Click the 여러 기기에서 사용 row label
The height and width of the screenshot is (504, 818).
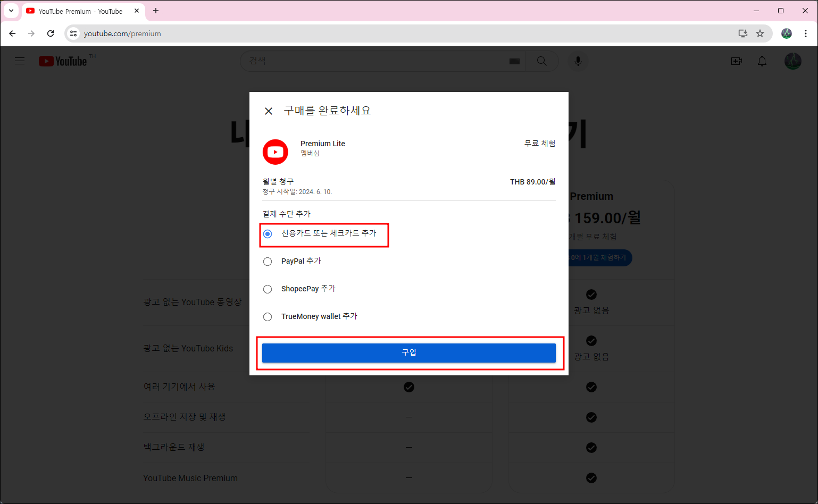pyautogui.click(x=179, y=387)
